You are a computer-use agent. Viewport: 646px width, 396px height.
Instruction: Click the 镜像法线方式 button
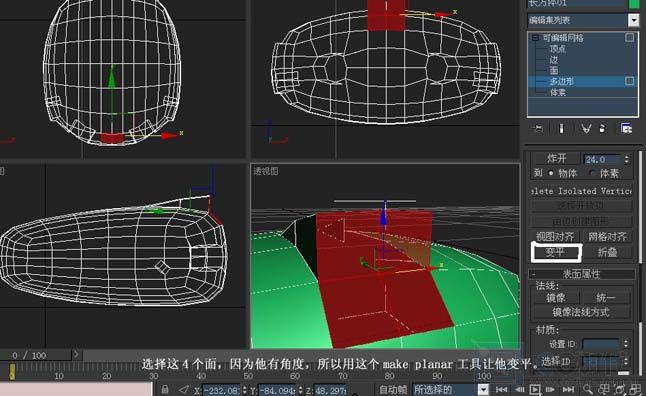point(581,312)
